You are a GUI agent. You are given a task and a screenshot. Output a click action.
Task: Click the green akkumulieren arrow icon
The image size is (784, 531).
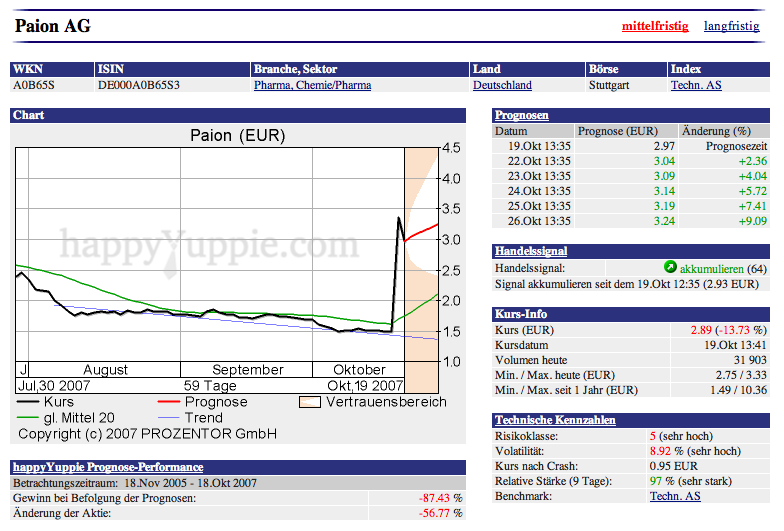pos(671,268)
